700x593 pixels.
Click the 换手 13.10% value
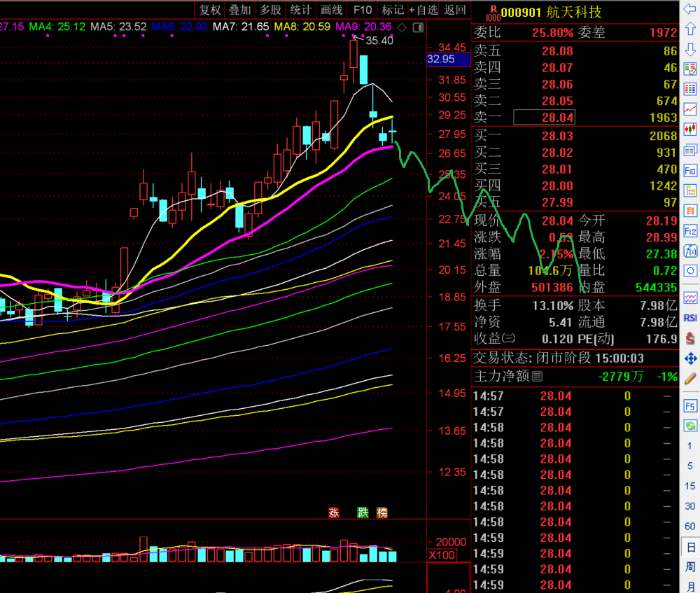553,306
